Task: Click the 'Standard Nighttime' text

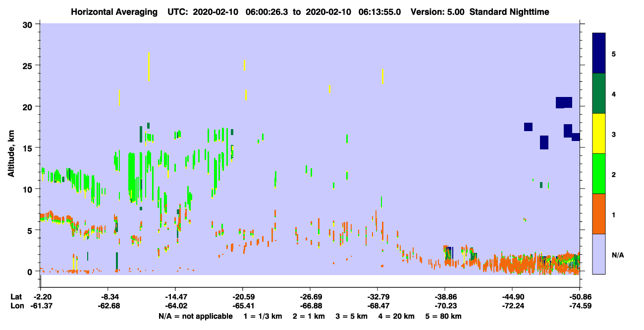Action: click(509, 11)
